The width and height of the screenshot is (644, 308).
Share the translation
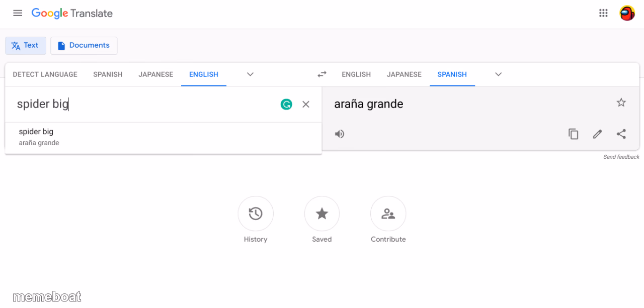pos(621,134)
